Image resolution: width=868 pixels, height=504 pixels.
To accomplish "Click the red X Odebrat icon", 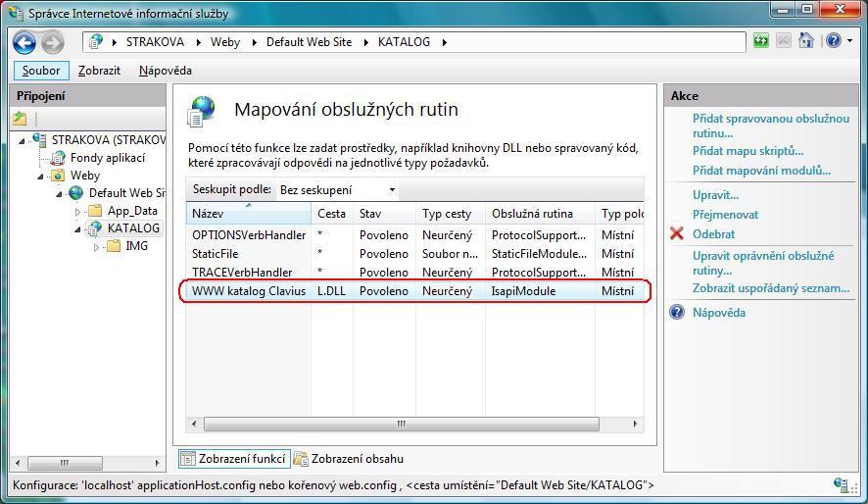I will [676, 234].
